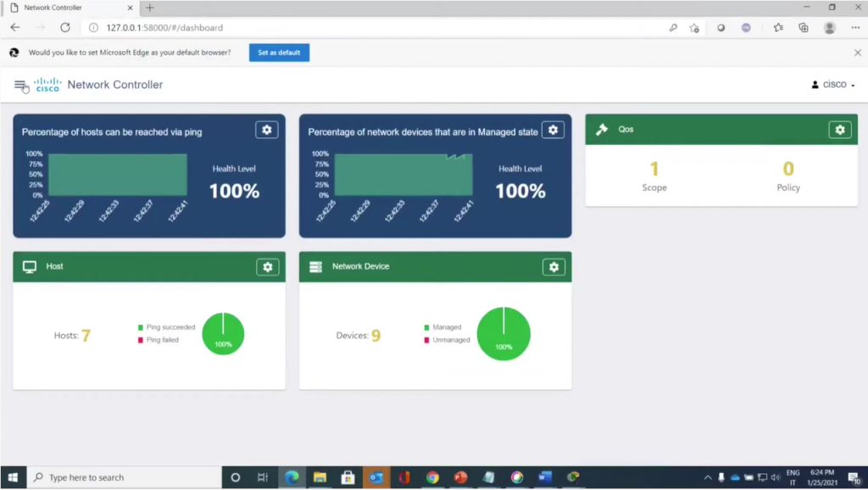Open browser Collections

(804, 28)
